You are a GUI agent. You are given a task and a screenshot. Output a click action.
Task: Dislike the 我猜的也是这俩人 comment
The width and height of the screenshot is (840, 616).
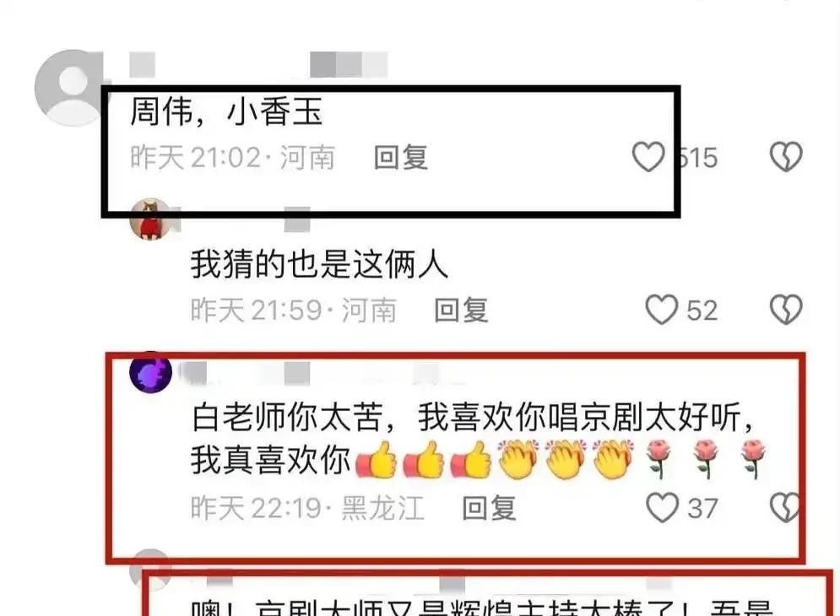click(x=786, y=310)
